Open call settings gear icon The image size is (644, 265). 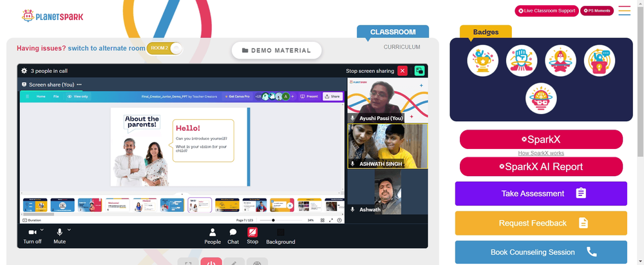point(24,71)
